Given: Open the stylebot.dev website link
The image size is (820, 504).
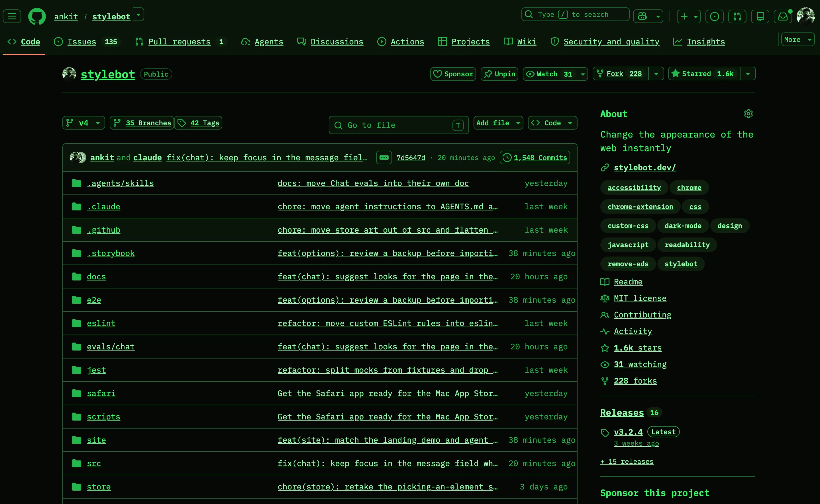Looking at the screenshot, I should (644, 168).
